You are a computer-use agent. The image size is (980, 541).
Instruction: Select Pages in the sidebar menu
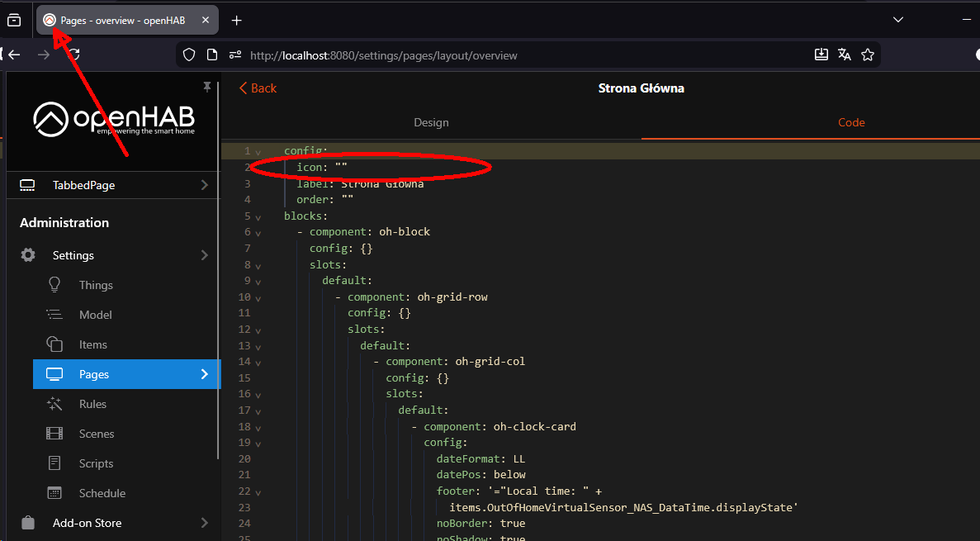click(x=94, y=374)
